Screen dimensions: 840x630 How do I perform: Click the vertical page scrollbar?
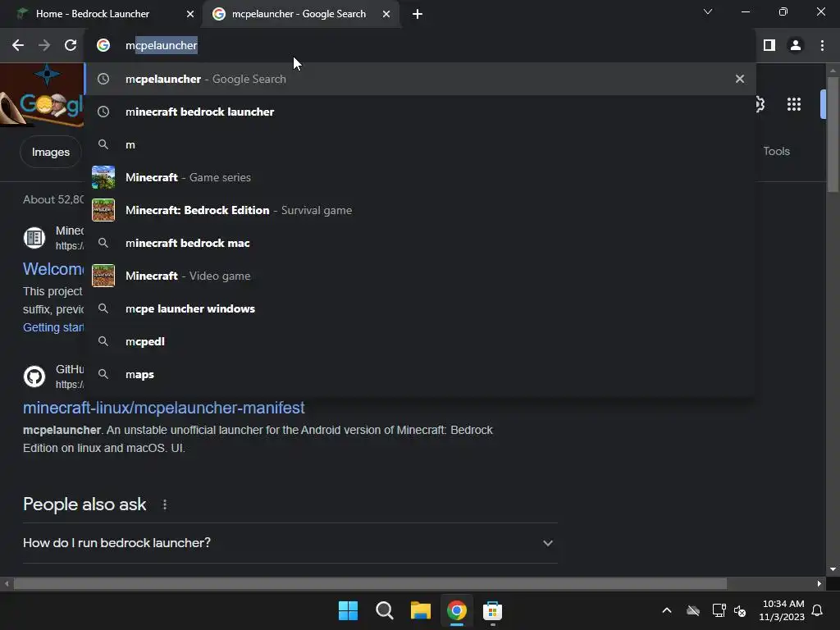tap(833, 134)
